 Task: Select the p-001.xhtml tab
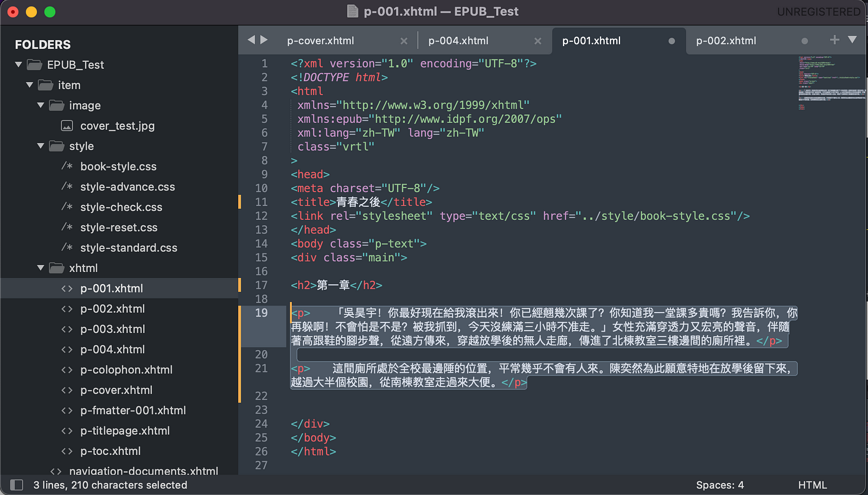pos(591,41)
